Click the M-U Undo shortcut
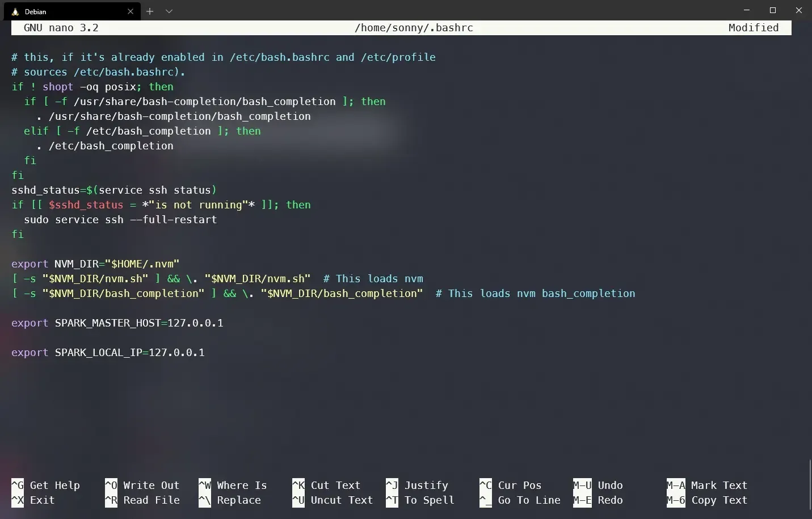The width and height of the screenshot is (812, 519). [x=598, y=485]
